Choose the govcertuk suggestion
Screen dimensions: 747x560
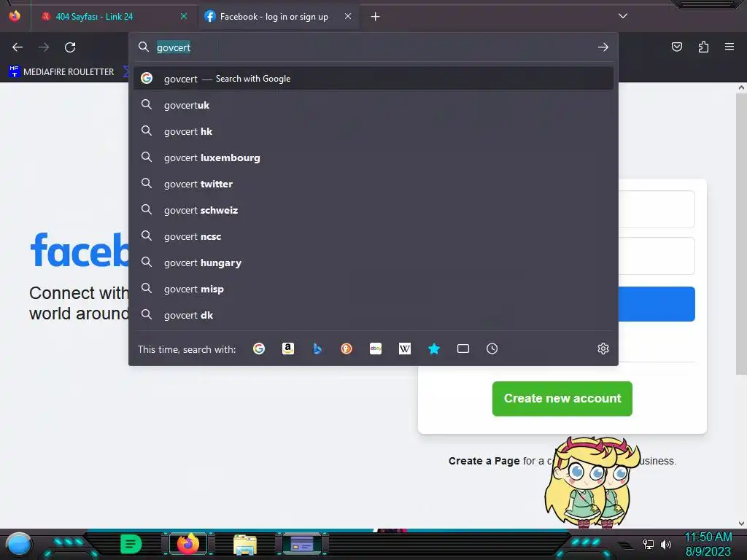click(x=373, y=105)
